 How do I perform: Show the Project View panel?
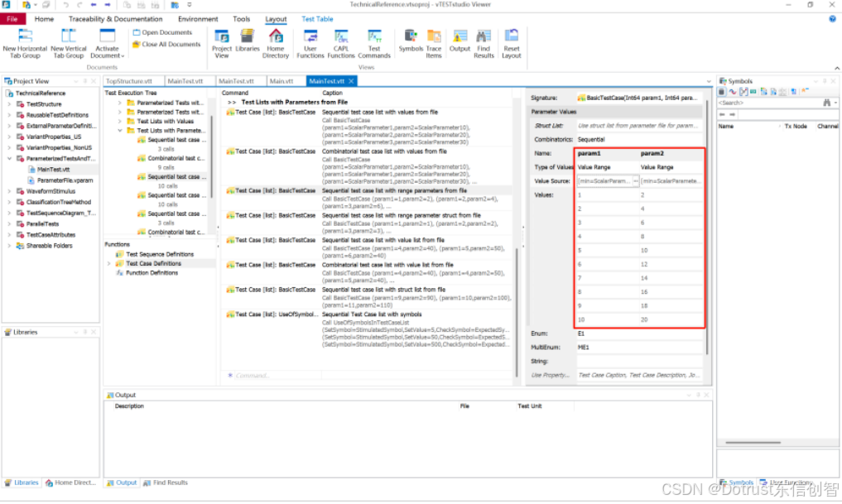coord(222,44)
